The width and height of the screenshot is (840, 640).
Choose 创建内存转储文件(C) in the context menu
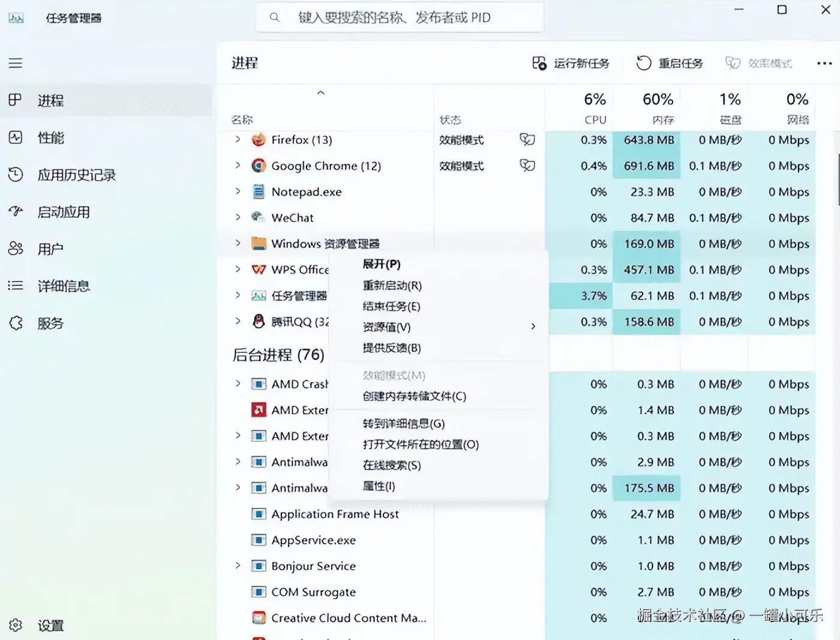[x=415, y=396]
